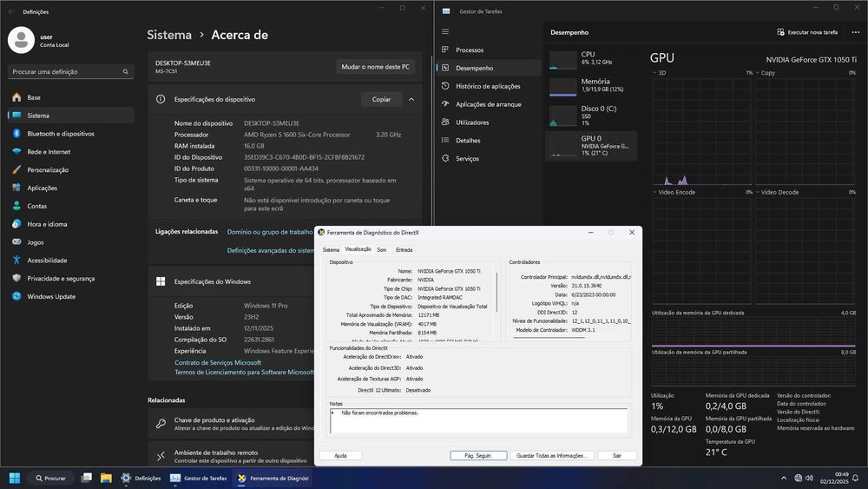Select Sistema in Settings sidebar

pos(71,116)
